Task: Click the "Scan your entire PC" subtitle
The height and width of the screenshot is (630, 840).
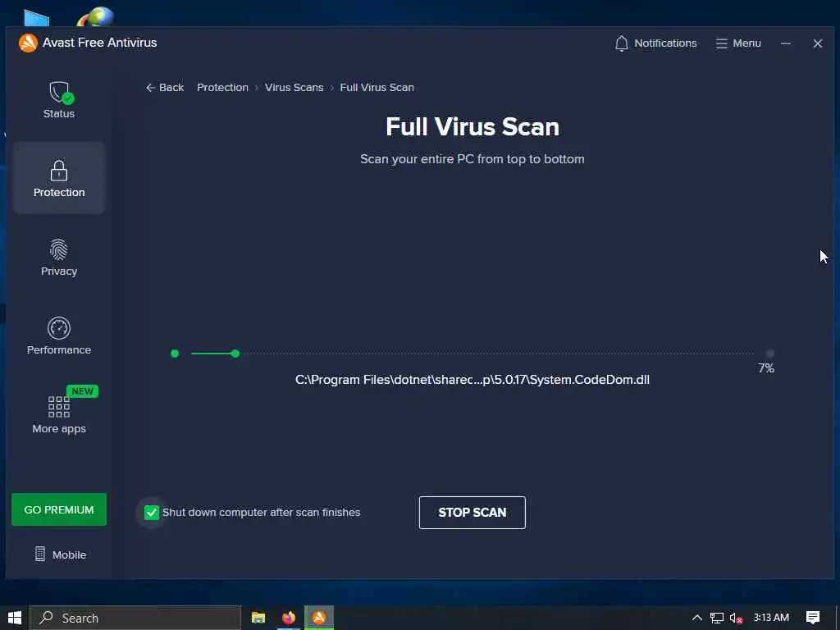Action: tap(472, 159)
